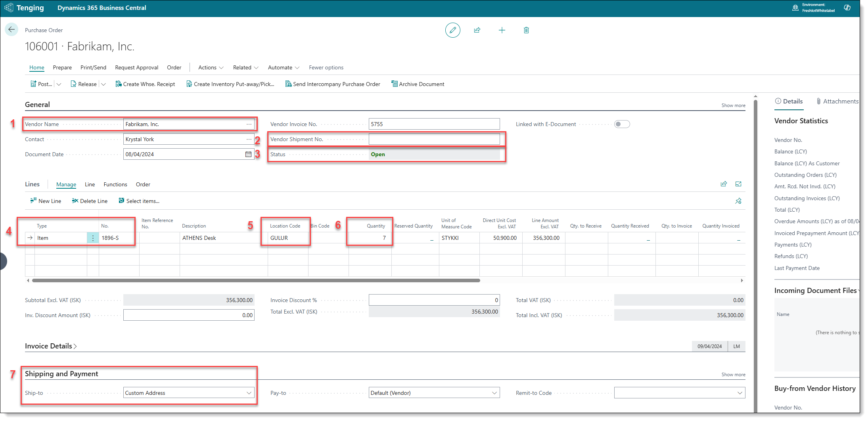This screenshot has width=868, height=421.
Task: Click the Vendor Invoice No. field
Action: coord(434,124)
